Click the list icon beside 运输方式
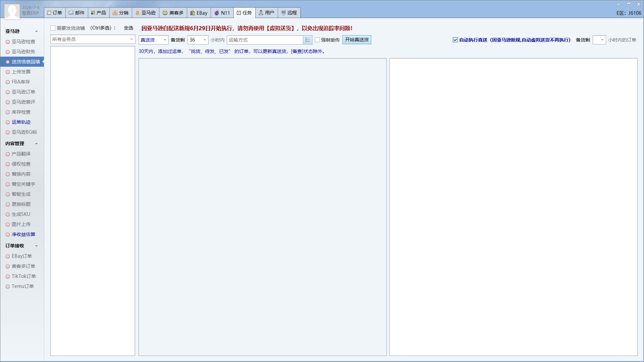This screenshot has width=644, height=362. (308, 40)
